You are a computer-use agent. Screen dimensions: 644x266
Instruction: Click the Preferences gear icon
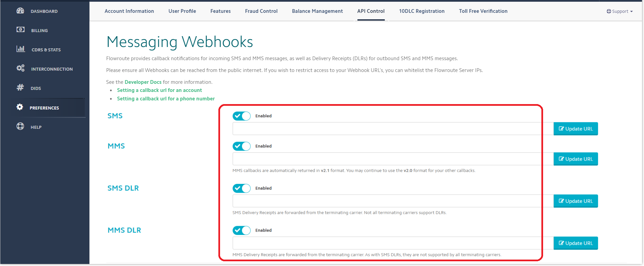(20, 107)
